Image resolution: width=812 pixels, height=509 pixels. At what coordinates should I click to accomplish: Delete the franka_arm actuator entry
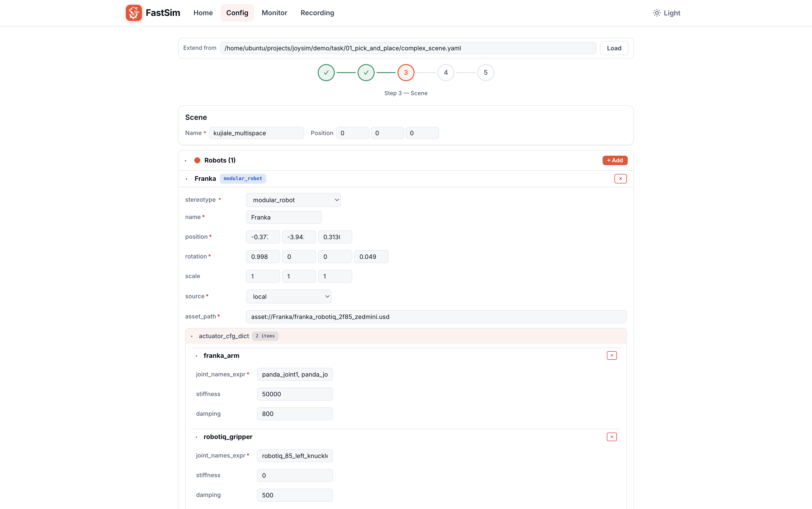point(612,355)
